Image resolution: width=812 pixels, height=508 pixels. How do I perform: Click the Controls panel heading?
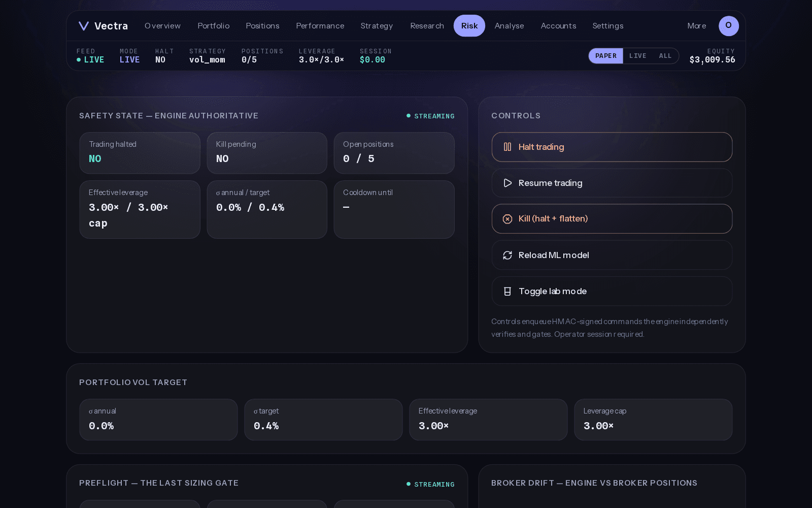(x=516, y=116)
